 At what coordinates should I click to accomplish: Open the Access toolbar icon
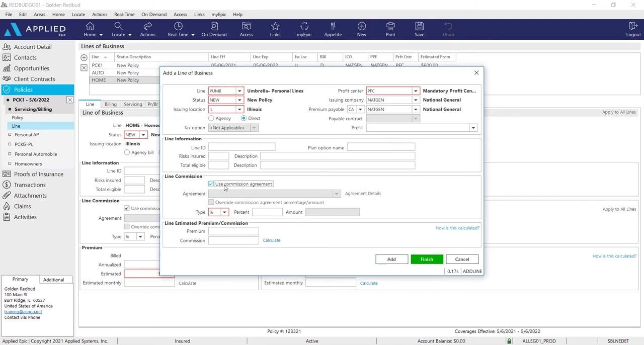point(247,26)
